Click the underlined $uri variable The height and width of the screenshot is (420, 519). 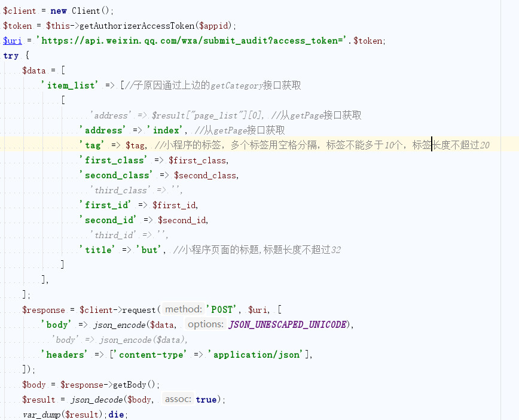(13, 41)
